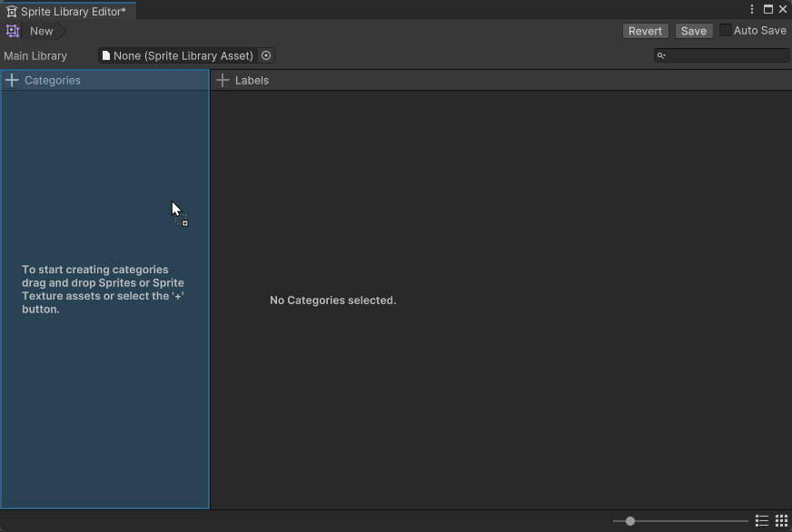Click the empty Categories drop area
Image resolution: width=792 pixels, height=532 pixels.
[104, 409]
